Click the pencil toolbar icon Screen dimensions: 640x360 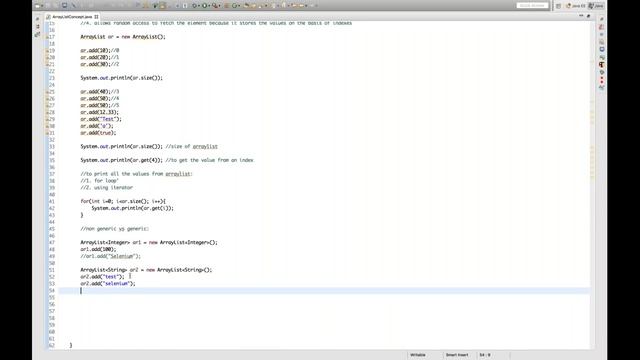click(74, 6)
